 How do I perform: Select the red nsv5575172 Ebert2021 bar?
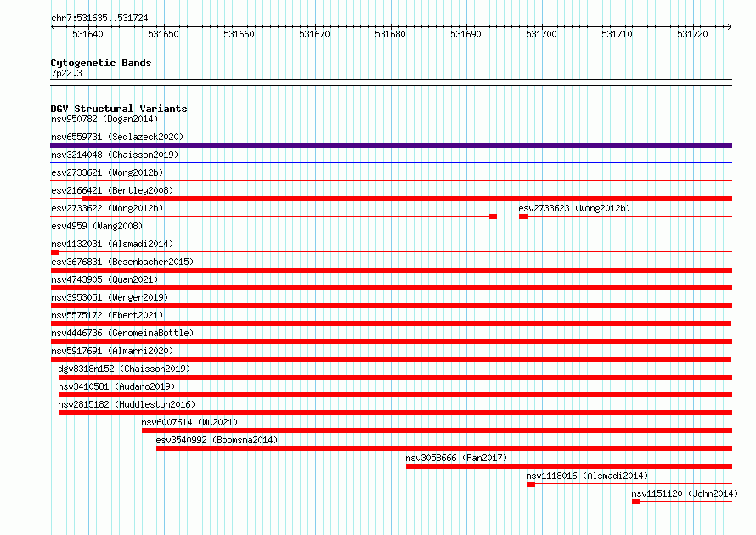click(391, 324)
